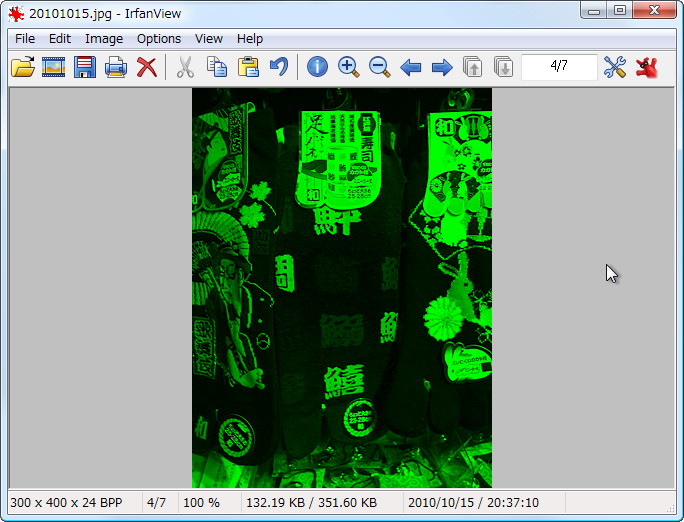Click the '2010/10/15 / 20:37:10' date in status bar

pyautogui.click(x=473, y=502)
